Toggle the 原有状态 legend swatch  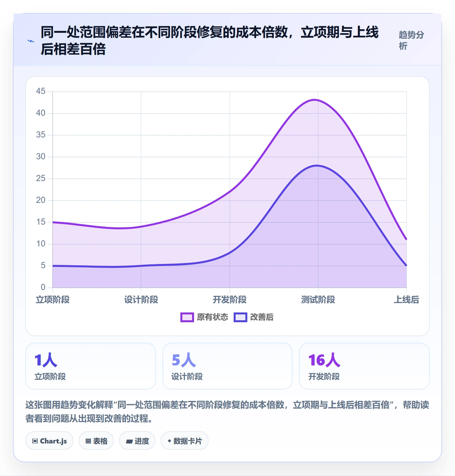click(x=187, y=317)
